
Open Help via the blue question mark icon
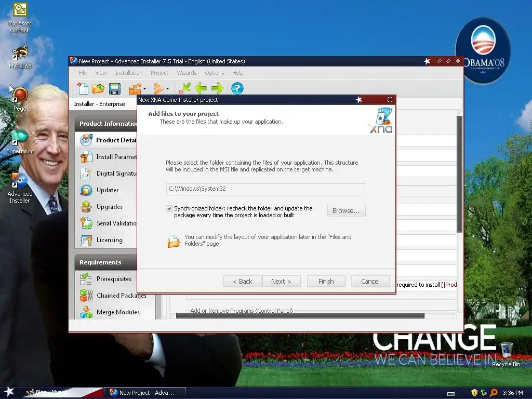pos(237,88)
